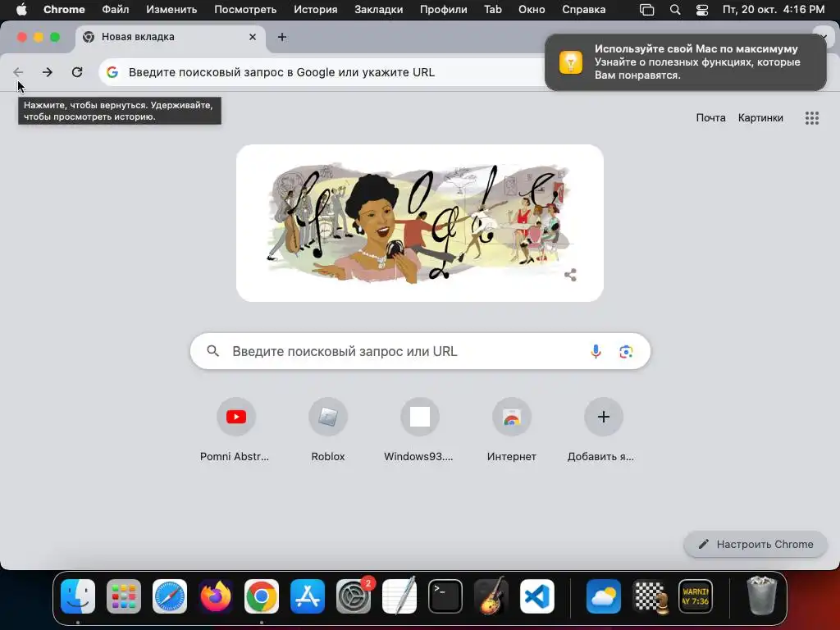Open Visual Studio Code from the Dock

pyautogui.click(x=536, y=596)
